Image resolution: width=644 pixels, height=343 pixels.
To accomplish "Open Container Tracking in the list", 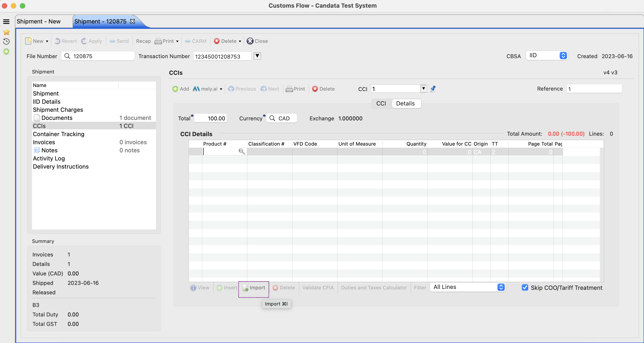I will click(59, 134).
